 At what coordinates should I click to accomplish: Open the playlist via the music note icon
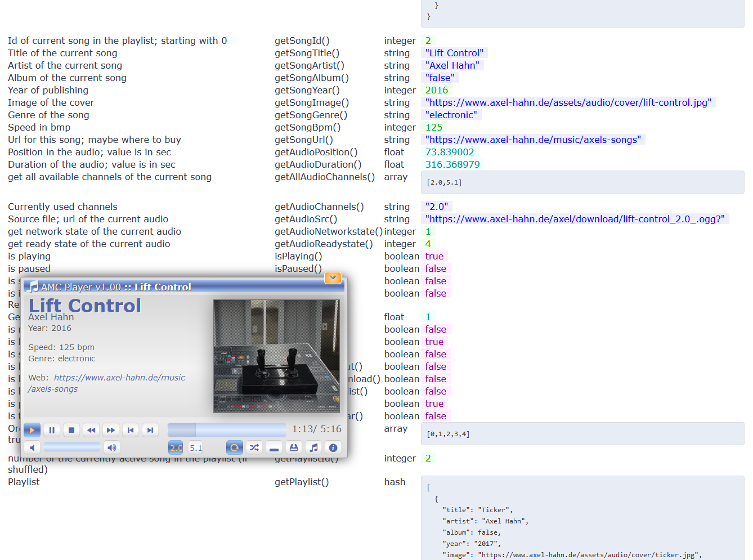tap(313, 447)
